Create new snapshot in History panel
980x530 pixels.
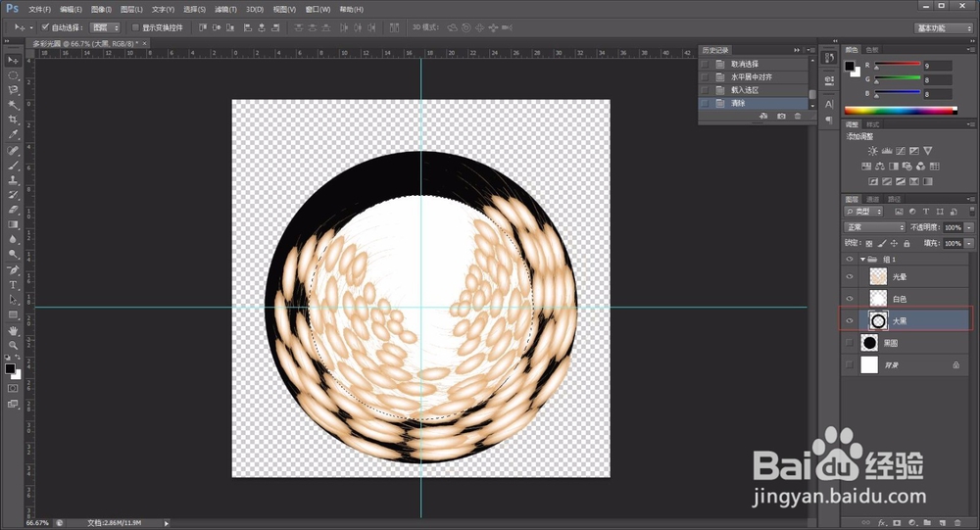(x=781, y=117)
